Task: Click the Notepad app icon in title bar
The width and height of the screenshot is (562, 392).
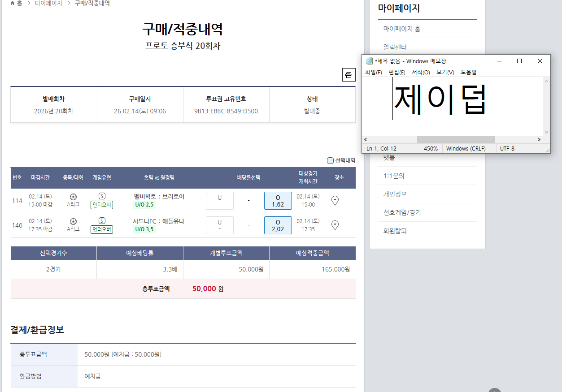Action: tap(369, 61)
